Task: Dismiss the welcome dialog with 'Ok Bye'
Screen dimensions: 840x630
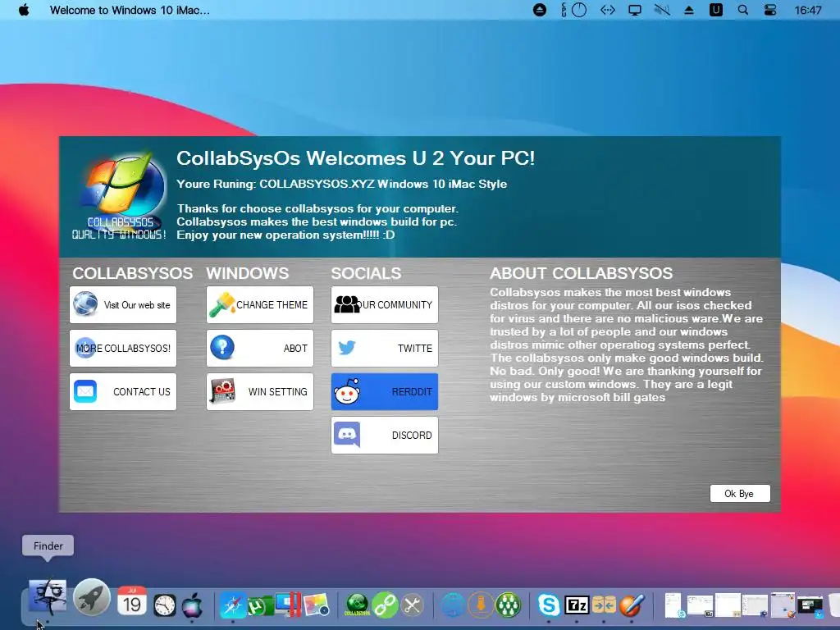Action: pos(740,493)
